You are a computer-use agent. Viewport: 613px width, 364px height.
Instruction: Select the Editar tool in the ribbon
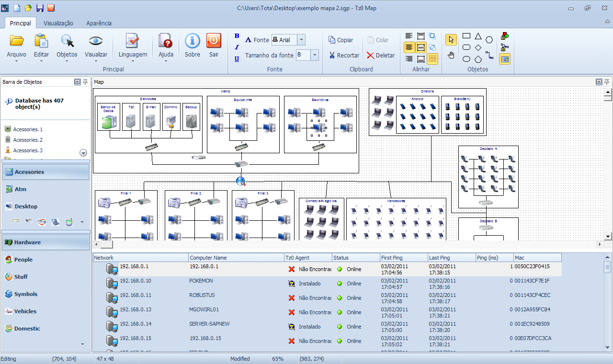coord(41,45)
